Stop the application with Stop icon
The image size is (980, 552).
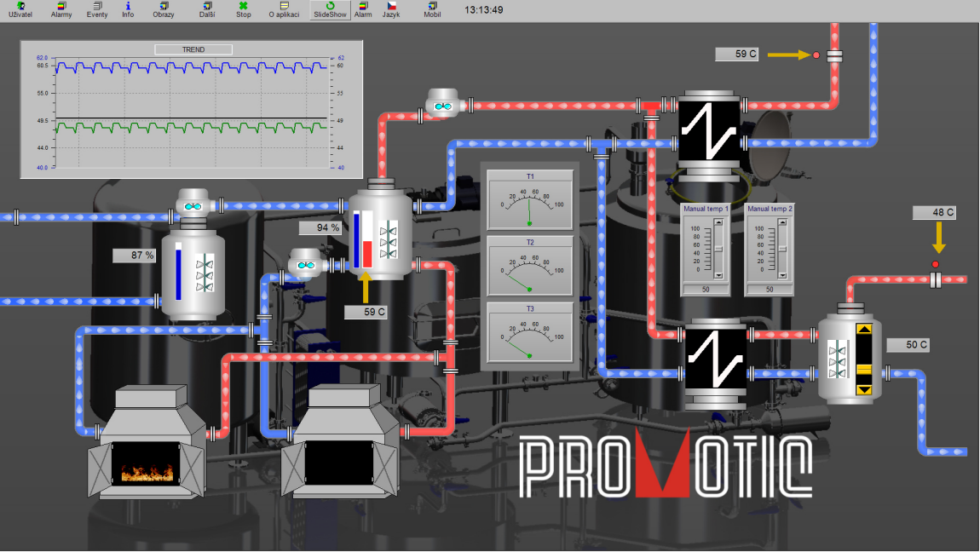coord(243,9)
